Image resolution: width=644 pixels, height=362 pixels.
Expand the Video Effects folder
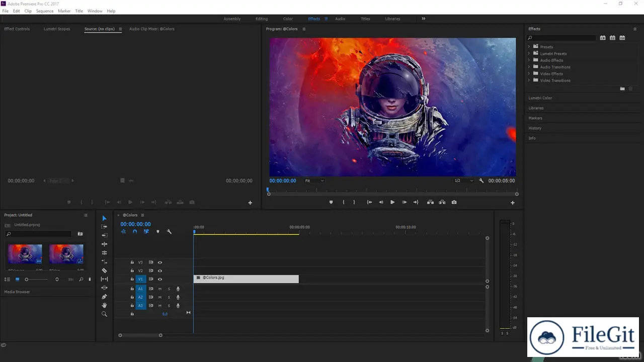[529, 73]
